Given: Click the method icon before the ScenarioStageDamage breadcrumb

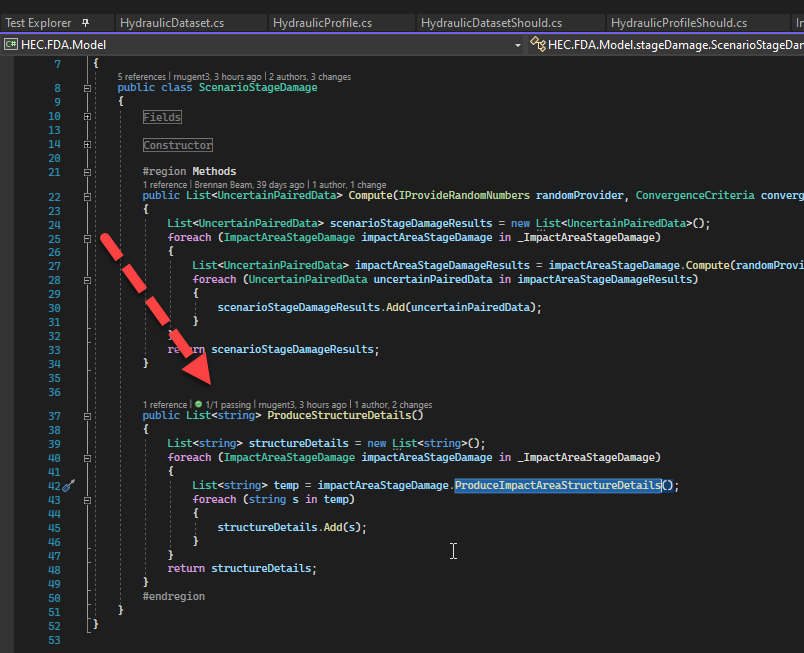Looking at the screenshot, I should coord(537,44).
